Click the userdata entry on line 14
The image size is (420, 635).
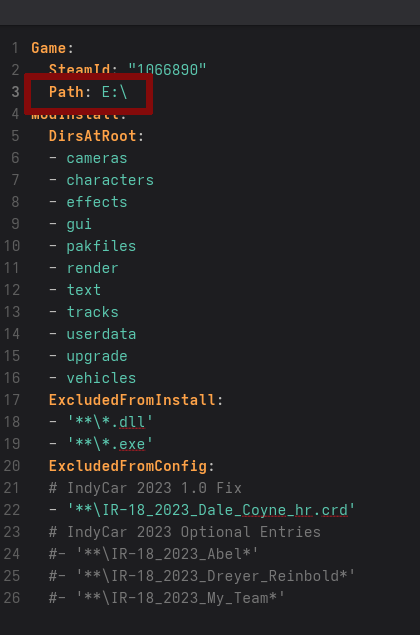point(101,334)
